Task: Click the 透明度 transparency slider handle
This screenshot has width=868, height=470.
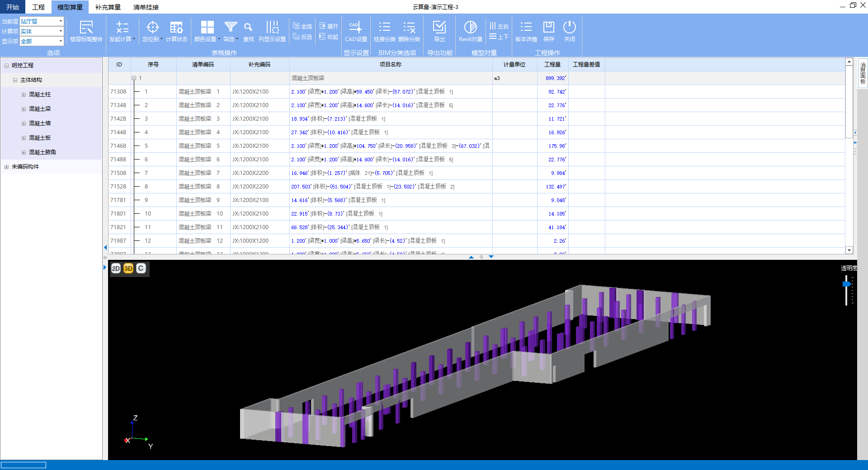Action: click(x=847, y=284)
